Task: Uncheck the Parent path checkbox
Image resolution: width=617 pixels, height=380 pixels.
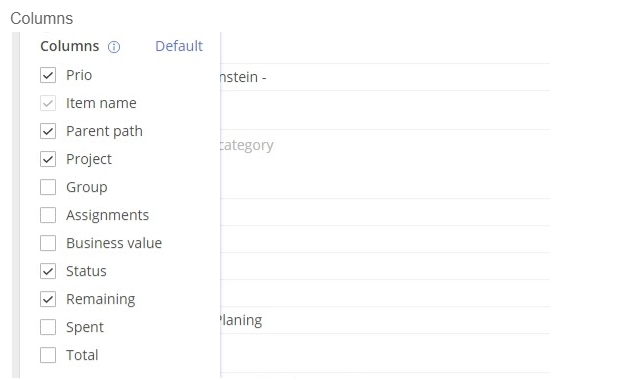Action: click(48, 131)
